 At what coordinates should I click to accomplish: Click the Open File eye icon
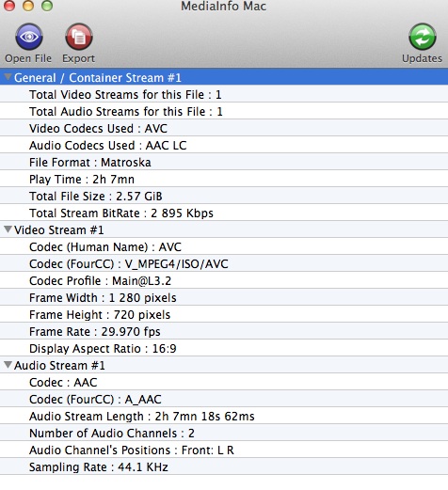[29, 37]
